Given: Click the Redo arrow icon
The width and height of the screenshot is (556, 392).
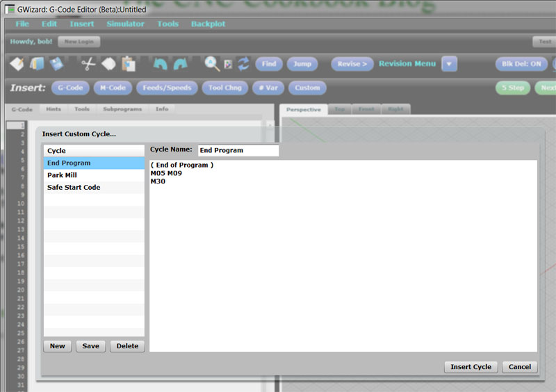Looking at the screenshot, I should [x=181, y=64].
